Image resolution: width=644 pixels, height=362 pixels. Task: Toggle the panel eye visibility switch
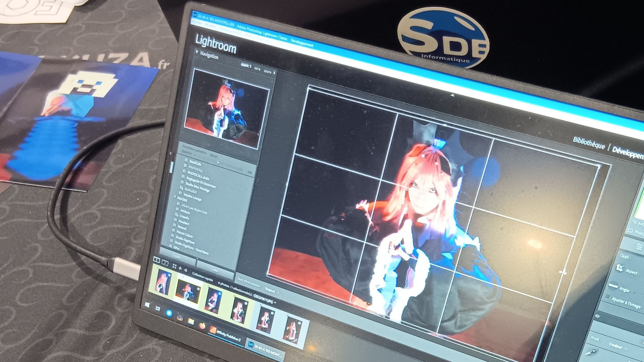tap(597, 316)
